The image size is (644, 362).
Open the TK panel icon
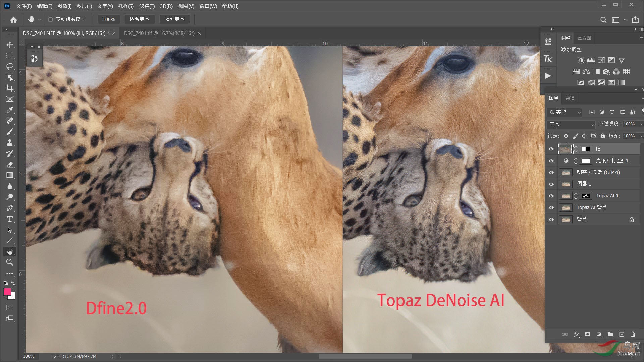tap(548, 59)
